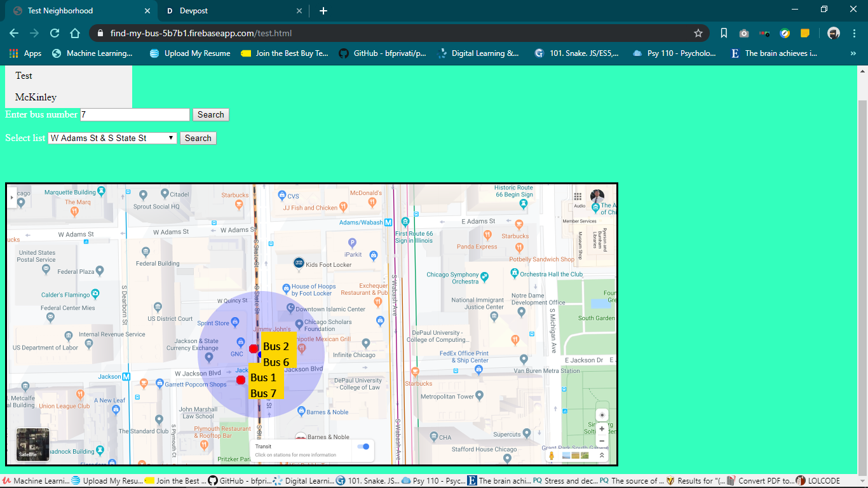Open Upload My Resume bookmark
The image size is (868, 488).
pyautogui.click(x=190, y=53)
